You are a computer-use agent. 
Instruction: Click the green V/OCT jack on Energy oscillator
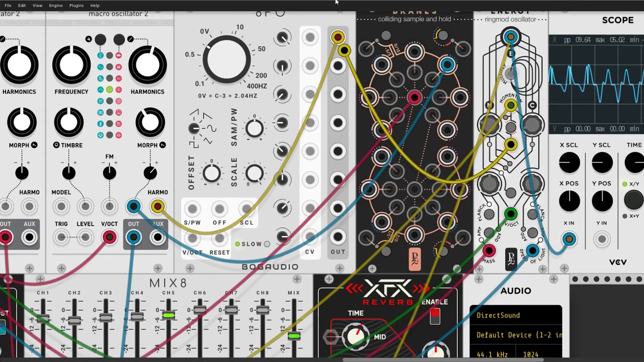[x=511, y=214]
